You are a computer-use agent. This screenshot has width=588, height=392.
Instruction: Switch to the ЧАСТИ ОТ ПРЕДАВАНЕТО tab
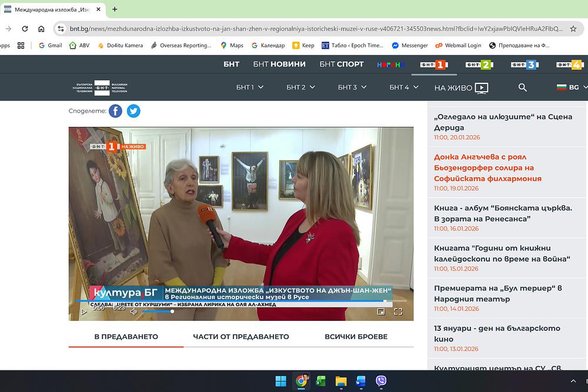pyautogui.click(x=241, y=337)
